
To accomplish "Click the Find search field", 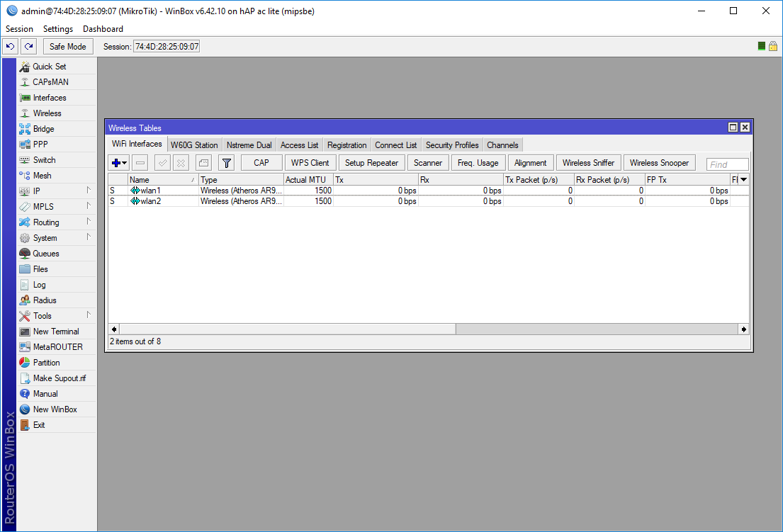I will (x=727, y=164).
